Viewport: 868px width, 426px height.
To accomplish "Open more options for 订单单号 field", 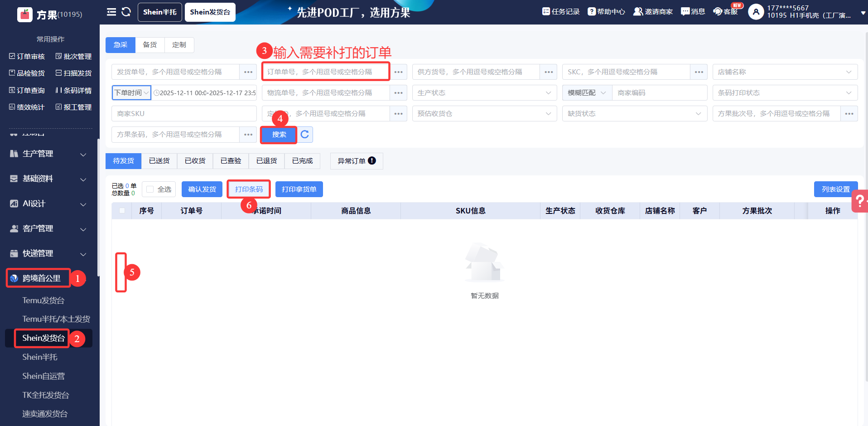I will [x=399, y=72].
